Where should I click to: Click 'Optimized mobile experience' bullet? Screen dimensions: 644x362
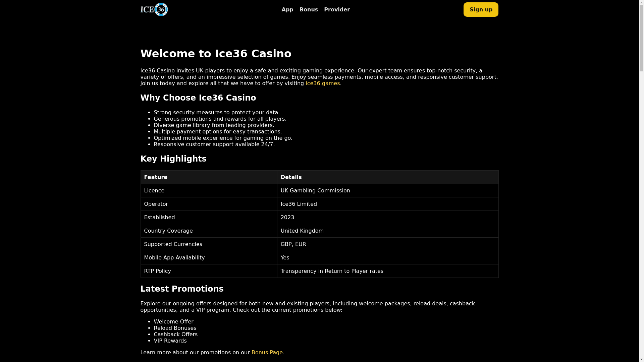point(223,138)
